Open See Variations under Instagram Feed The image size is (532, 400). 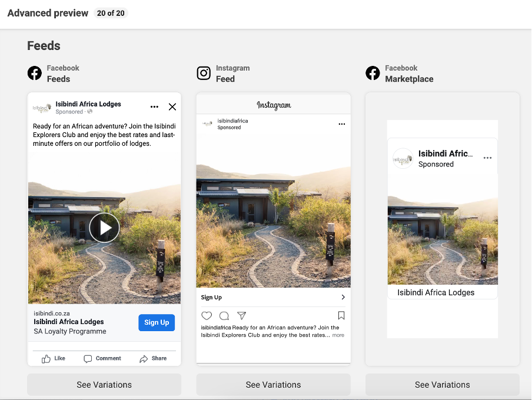[273, 384]
